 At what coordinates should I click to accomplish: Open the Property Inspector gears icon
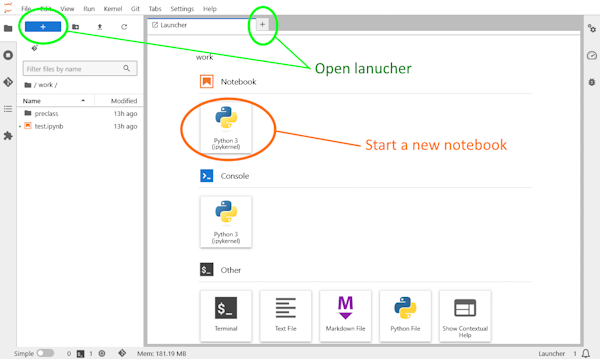(592, 28)
